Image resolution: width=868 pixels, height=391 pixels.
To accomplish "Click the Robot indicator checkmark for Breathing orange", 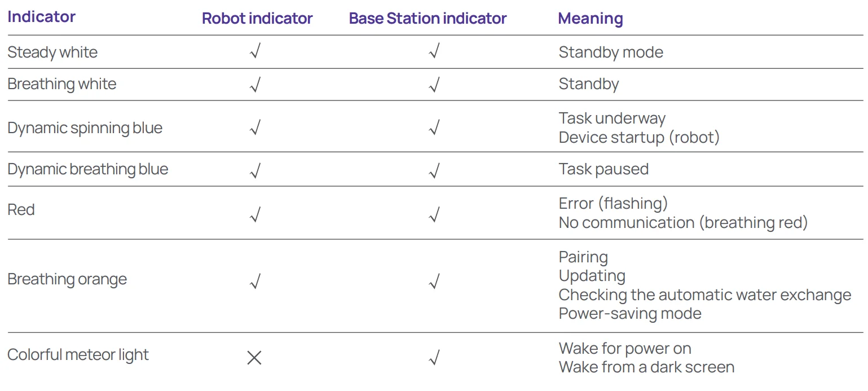I will pyautogui.click(x=255, y=281).
